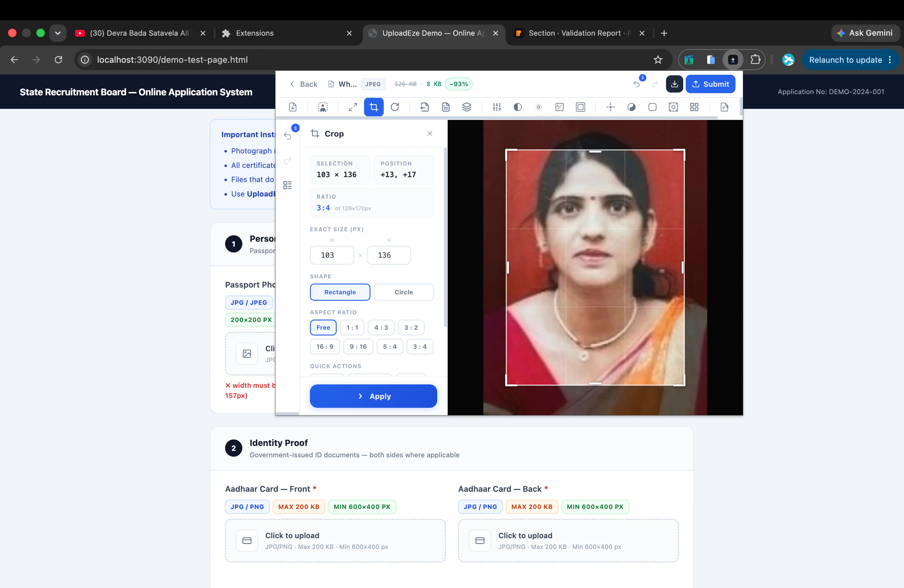
Task: Upload the Aadhaar Card Front file
Action: point(335,541)
